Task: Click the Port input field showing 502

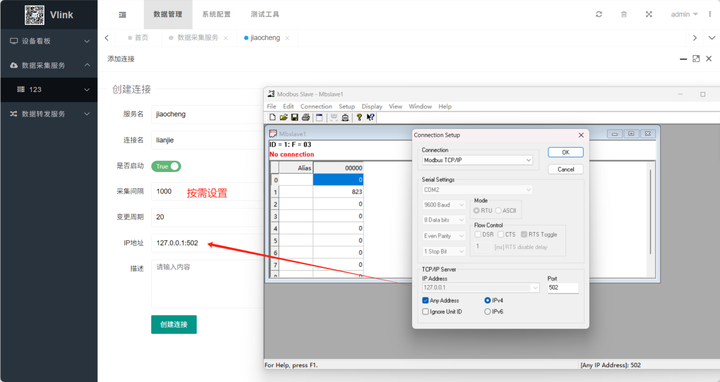Action: coord(563,287)
